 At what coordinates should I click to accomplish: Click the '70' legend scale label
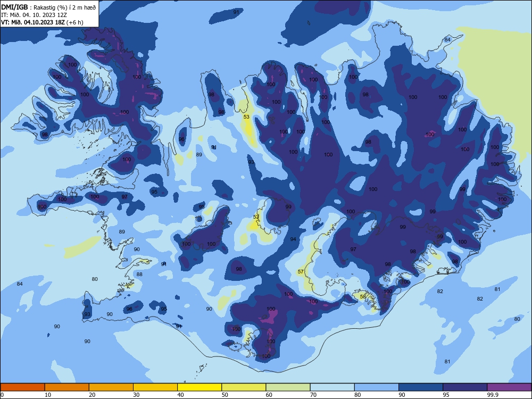[313, 395]
